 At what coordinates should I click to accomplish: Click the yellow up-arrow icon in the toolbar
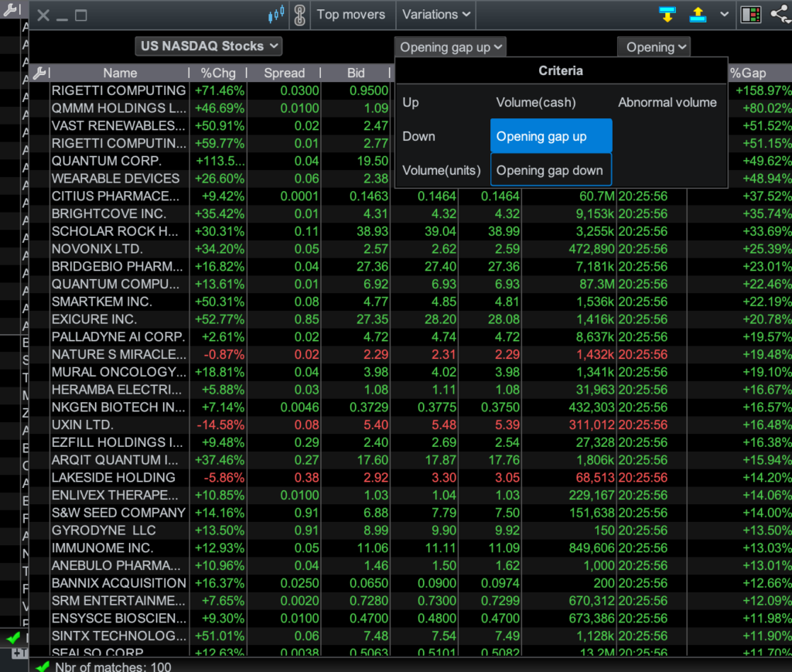coord(698,15)
